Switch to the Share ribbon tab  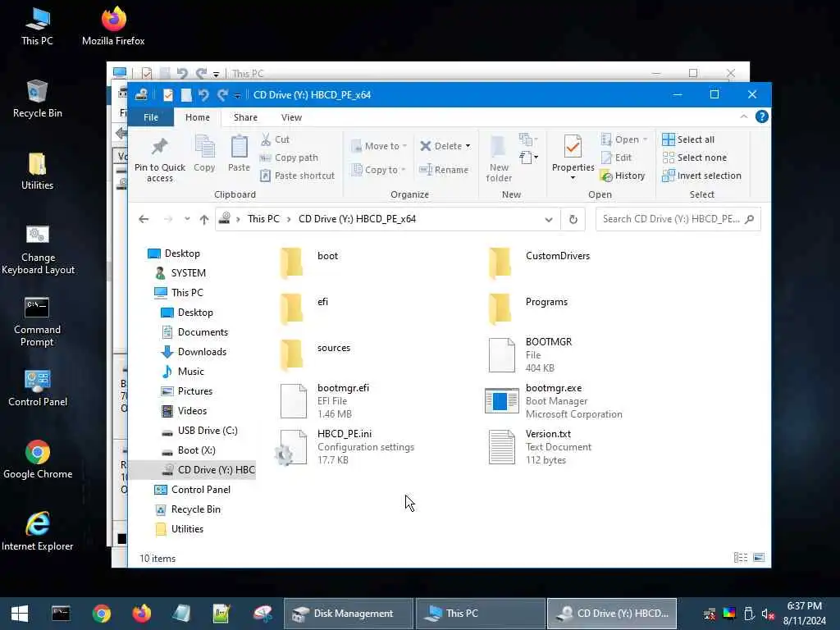245,117
